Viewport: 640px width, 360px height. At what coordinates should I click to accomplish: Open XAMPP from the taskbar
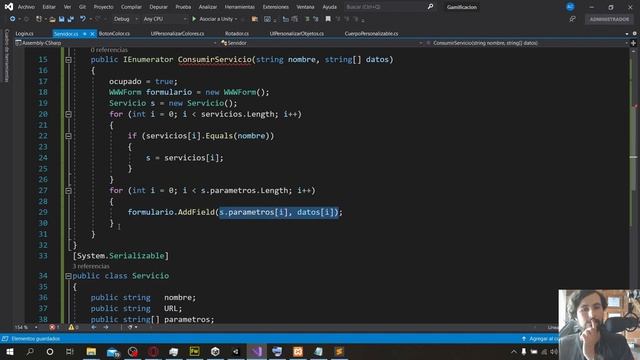pyautogui.click(x=298, y=351)
